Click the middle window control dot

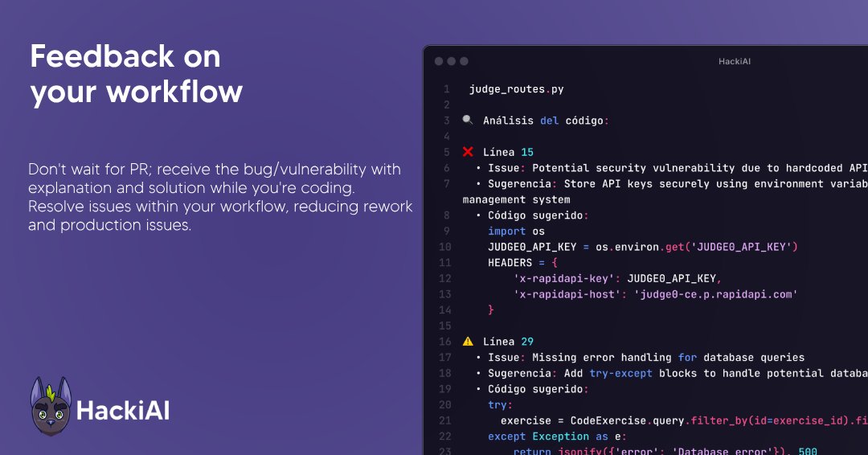(451, 61)
